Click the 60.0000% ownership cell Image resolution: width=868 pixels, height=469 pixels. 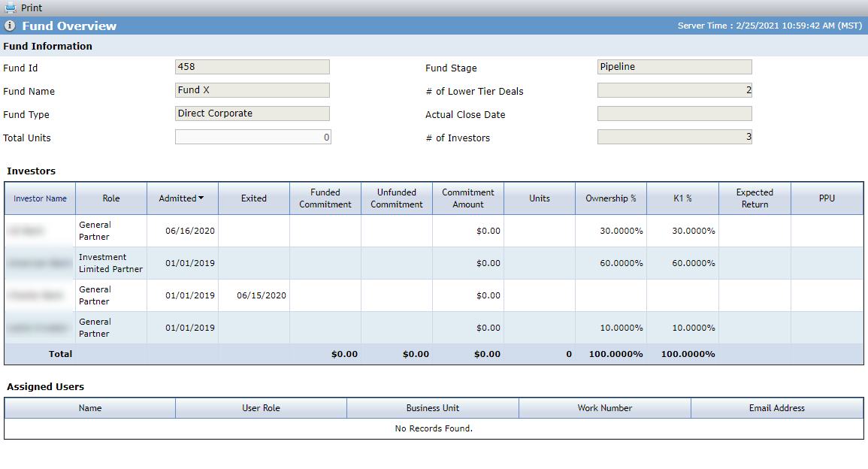tap(611, 263)
